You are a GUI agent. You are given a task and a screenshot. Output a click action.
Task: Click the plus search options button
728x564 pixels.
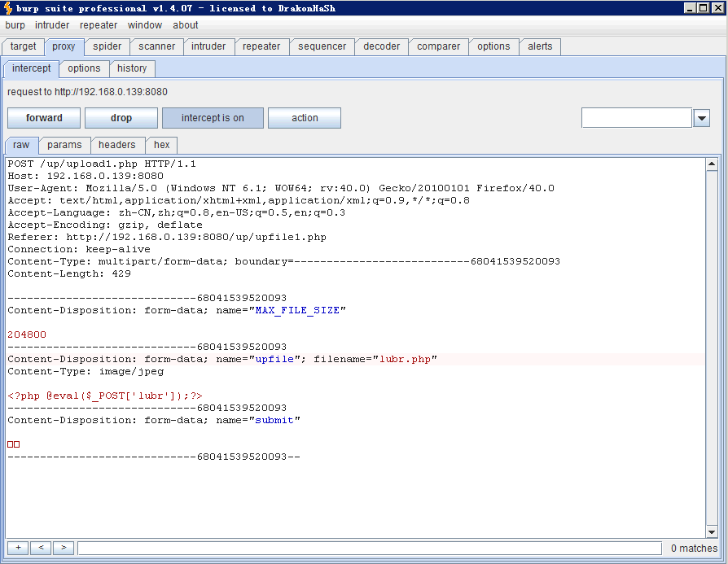[18, 548]
